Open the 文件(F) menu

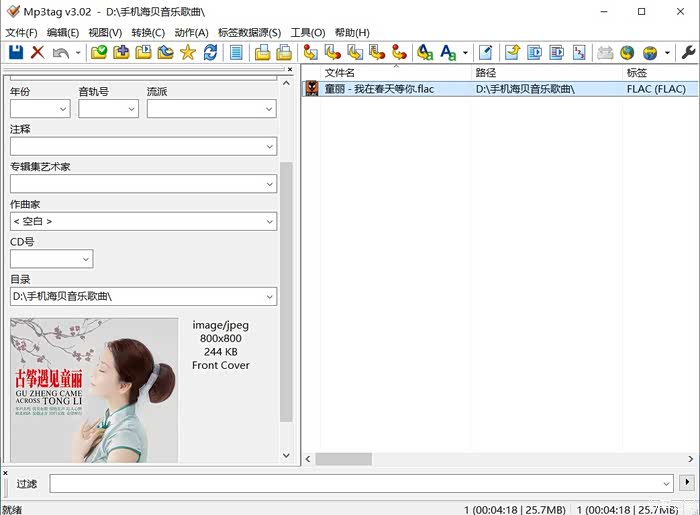coord(21,32)
